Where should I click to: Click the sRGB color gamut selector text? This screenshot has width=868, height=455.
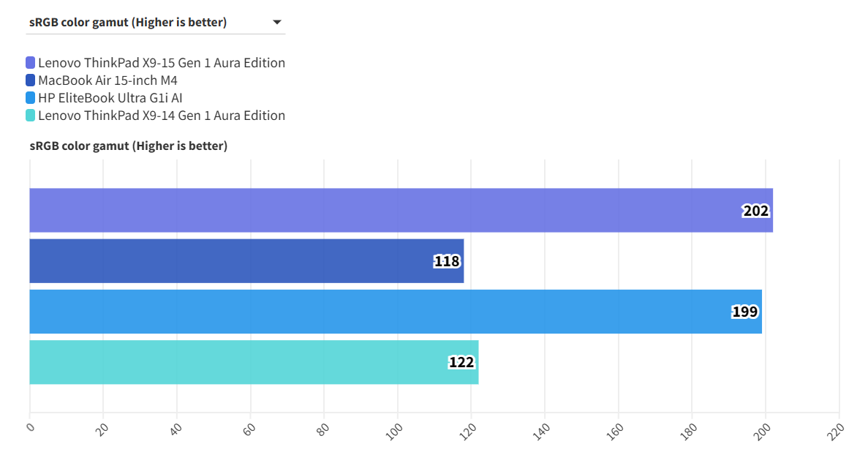coord(128,23)
